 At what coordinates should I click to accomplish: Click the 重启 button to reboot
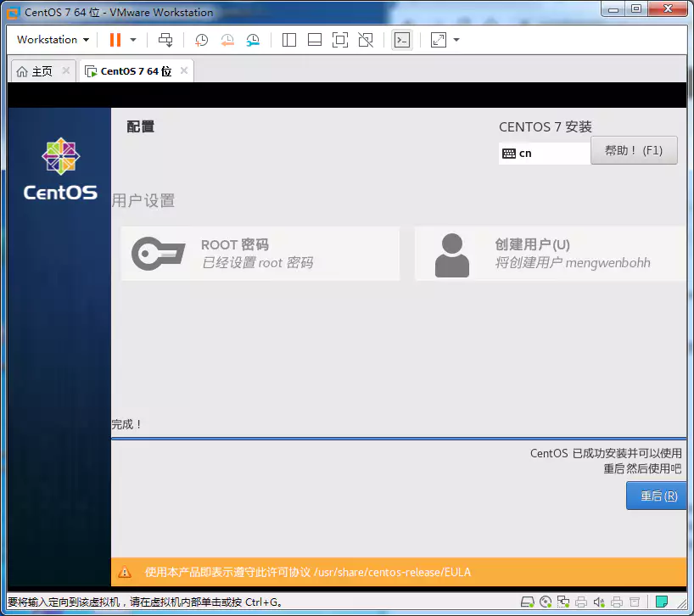click(x=657, y=496)
